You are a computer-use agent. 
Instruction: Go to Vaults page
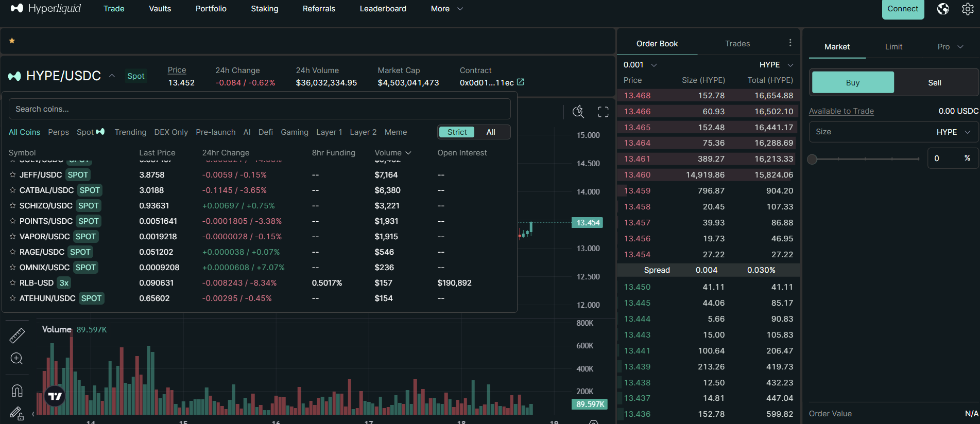160,9
